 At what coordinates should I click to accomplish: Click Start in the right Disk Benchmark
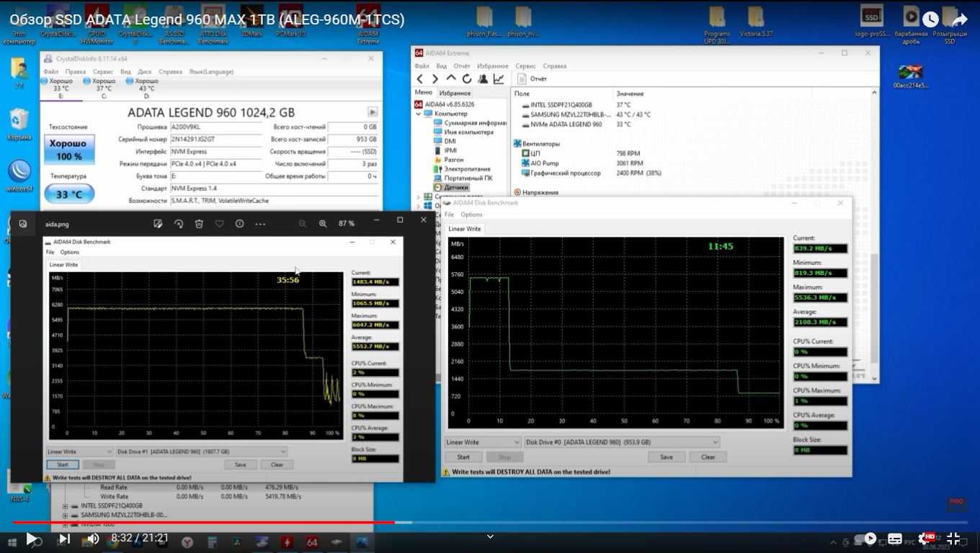pos(463,457)
